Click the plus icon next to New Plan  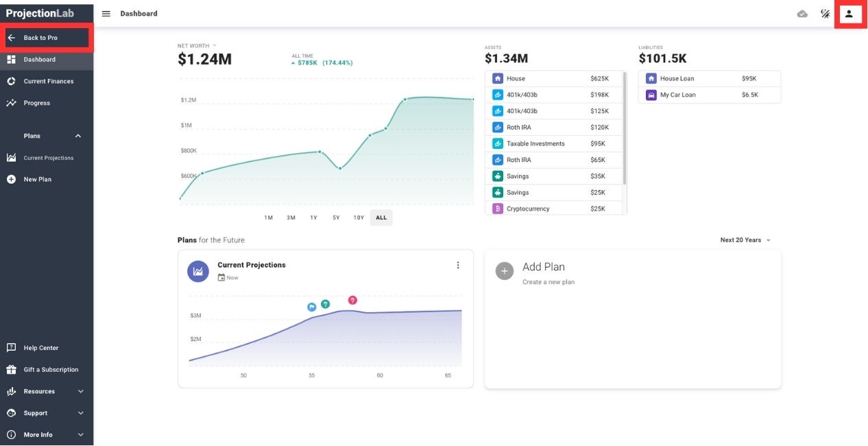pos(10,179)
